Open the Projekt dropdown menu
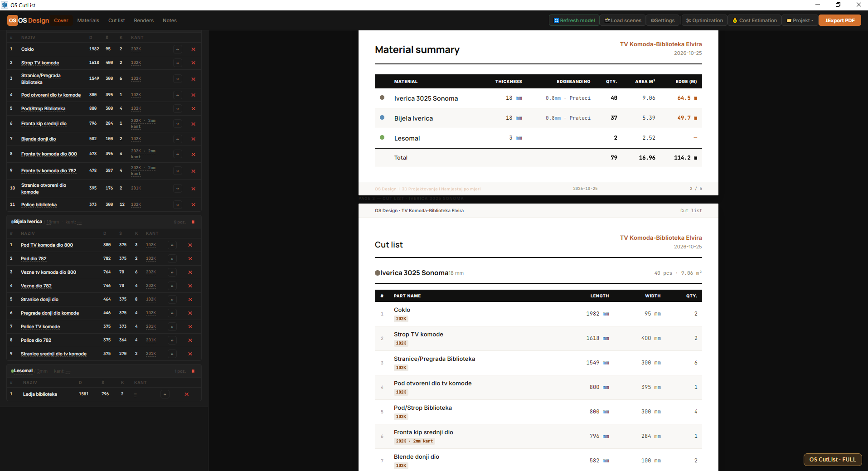 pyautogui.click(x=800, y=20)
